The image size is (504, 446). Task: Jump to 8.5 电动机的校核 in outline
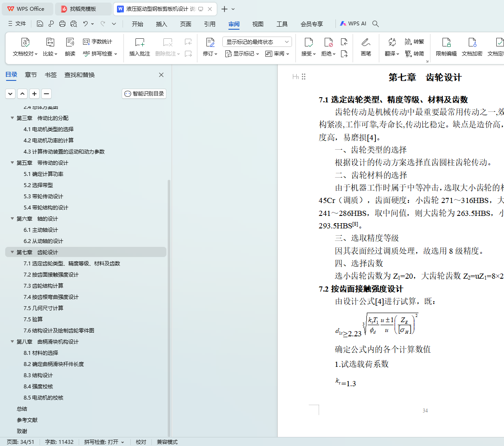point(43,398)
